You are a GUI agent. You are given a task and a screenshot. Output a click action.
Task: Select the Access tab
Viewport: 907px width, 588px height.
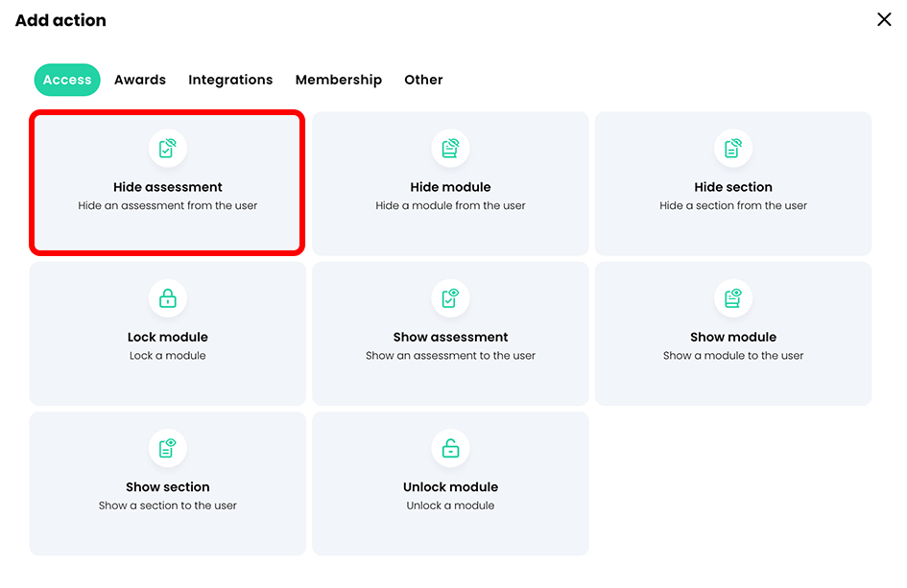coord(66,80)
